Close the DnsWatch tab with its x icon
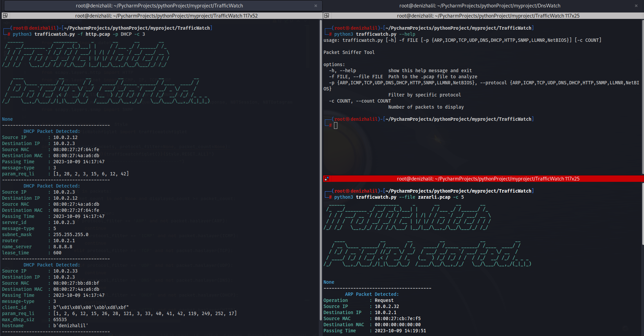This screenshot has width=644, height=336. 636,6
